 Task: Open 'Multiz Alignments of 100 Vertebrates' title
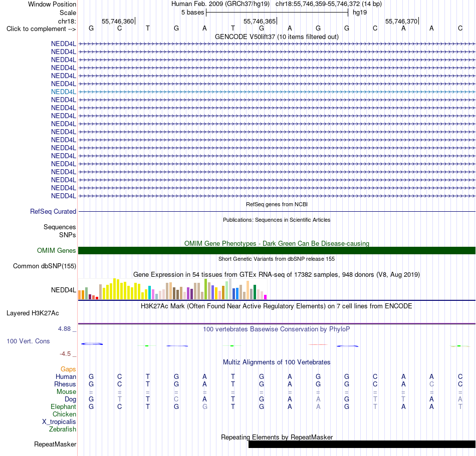pos(277,362)
